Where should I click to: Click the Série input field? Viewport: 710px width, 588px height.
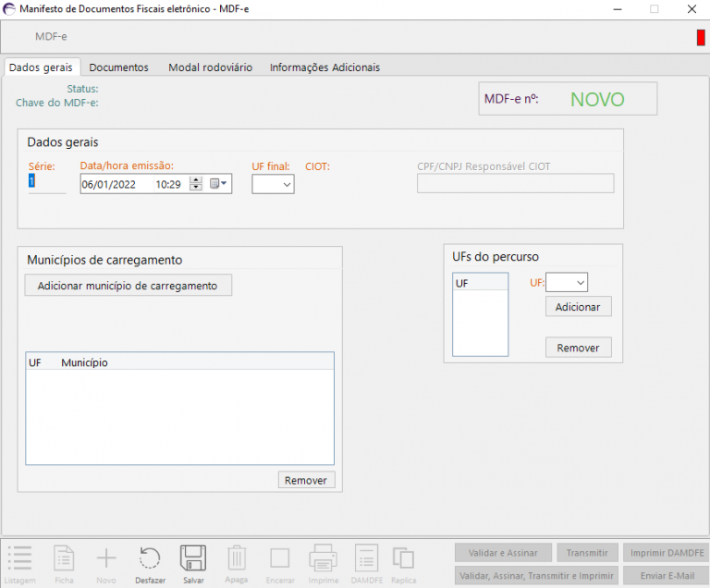46,183
